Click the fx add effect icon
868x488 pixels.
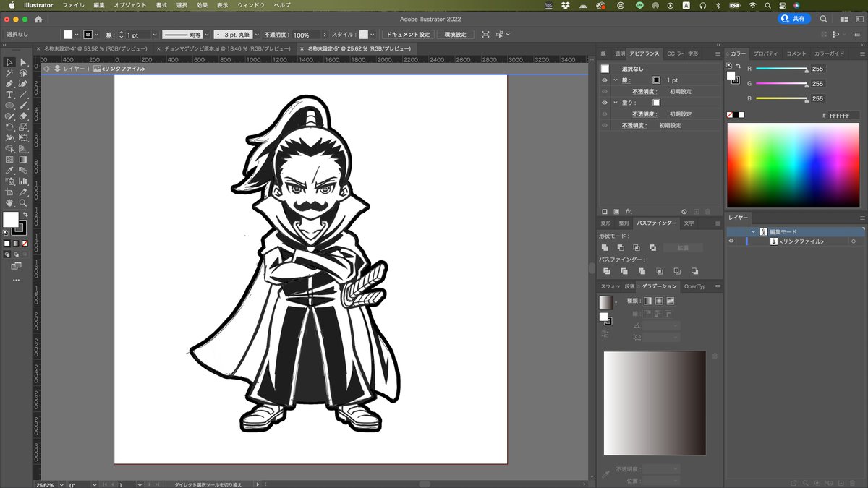(x=628, y=211)
